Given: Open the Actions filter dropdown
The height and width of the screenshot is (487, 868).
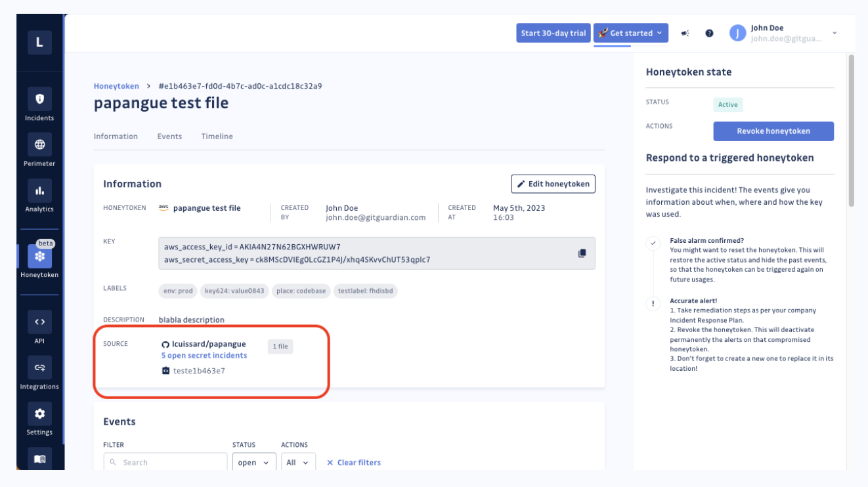Looking at the screenshot, I should [x=298, y=462].
